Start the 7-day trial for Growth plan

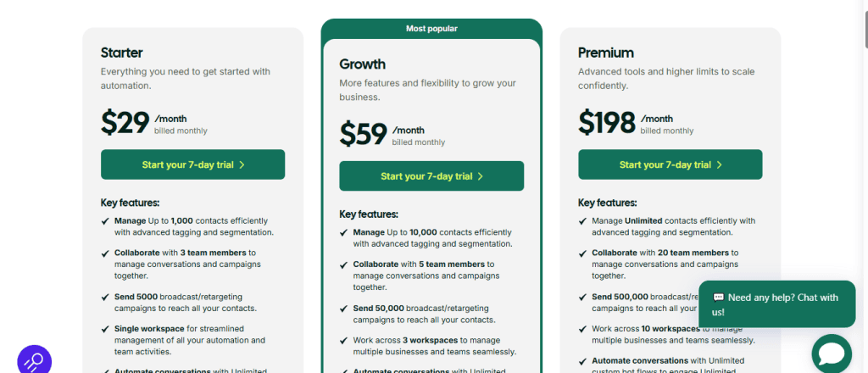[431, 176]
